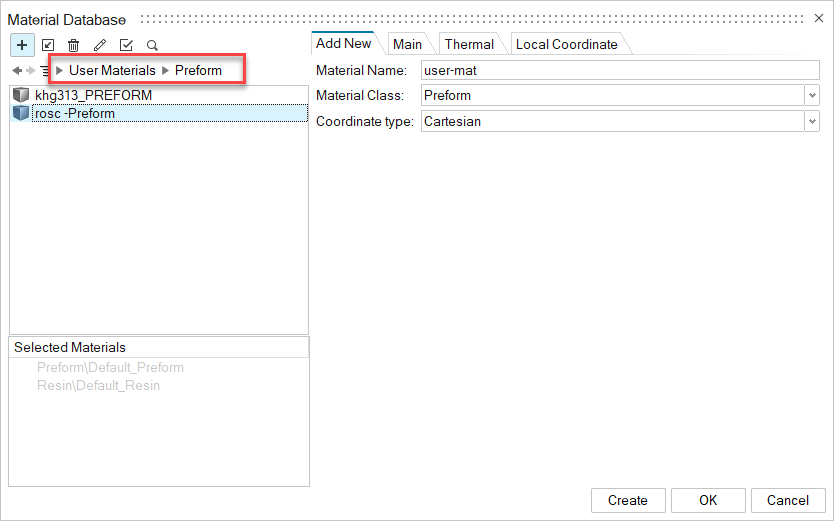The height and width of the screenshot is (521, 834).
Task: Click Preform in the breadcrumb path
Action: click(x=198, y=71)
